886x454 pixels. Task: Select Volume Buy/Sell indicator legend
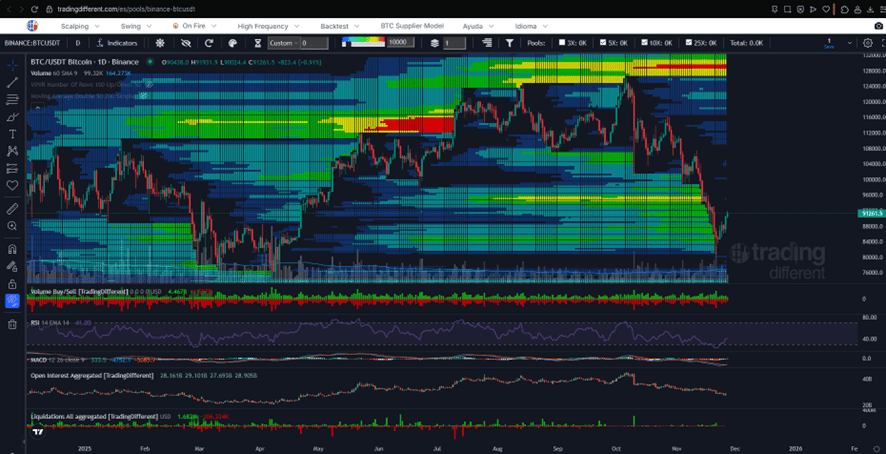[x=79, y=291]
